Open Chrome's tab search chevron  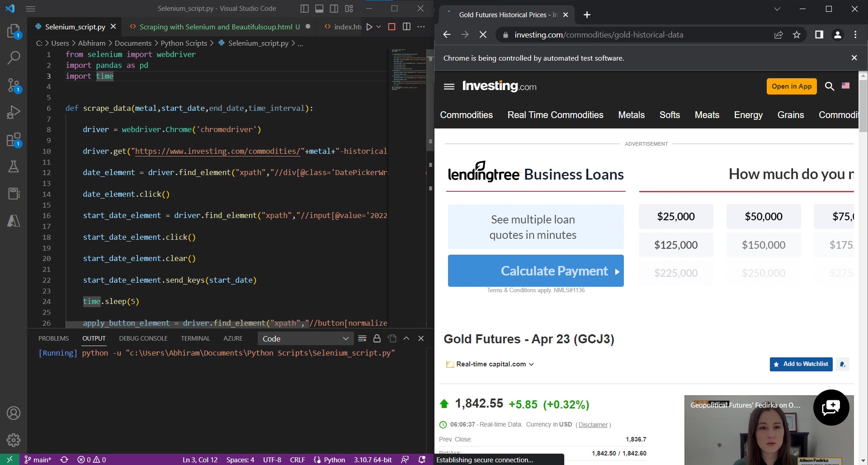(x=777, y=9)
